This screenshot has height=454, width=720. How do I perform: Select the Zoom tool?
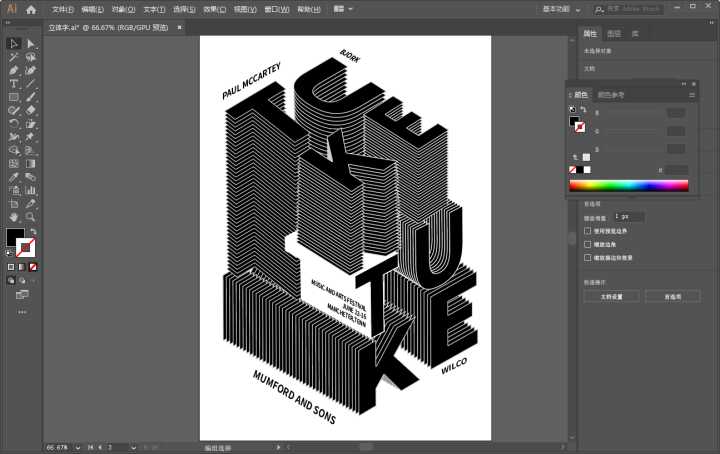coord(31,217)
